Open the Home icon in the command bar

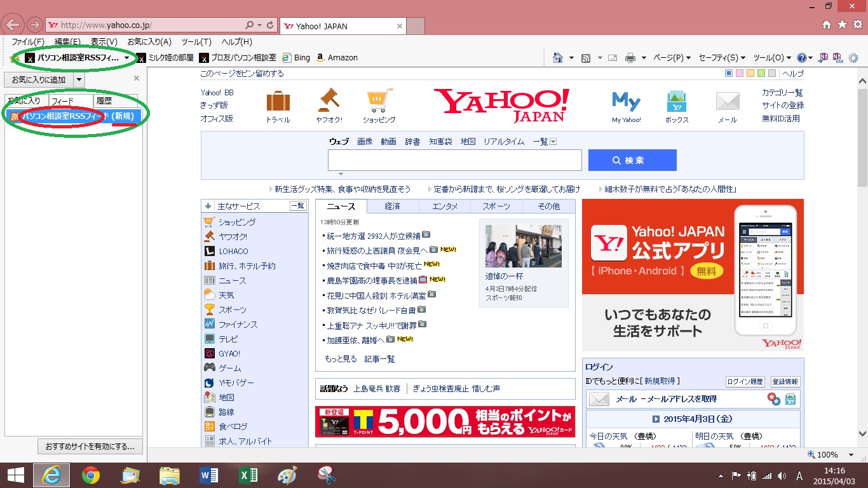pyautogui.click(x=558, y=58)
